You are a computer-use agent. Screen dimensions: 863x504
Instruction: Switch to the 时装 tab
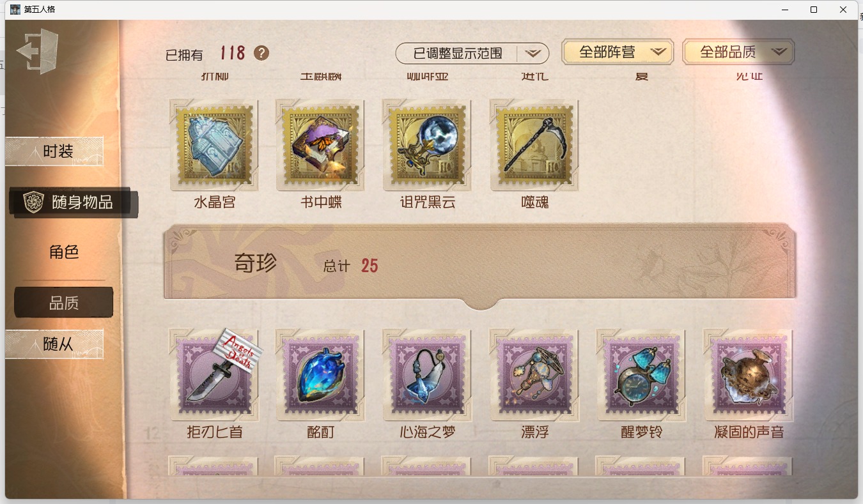point(54,151)
